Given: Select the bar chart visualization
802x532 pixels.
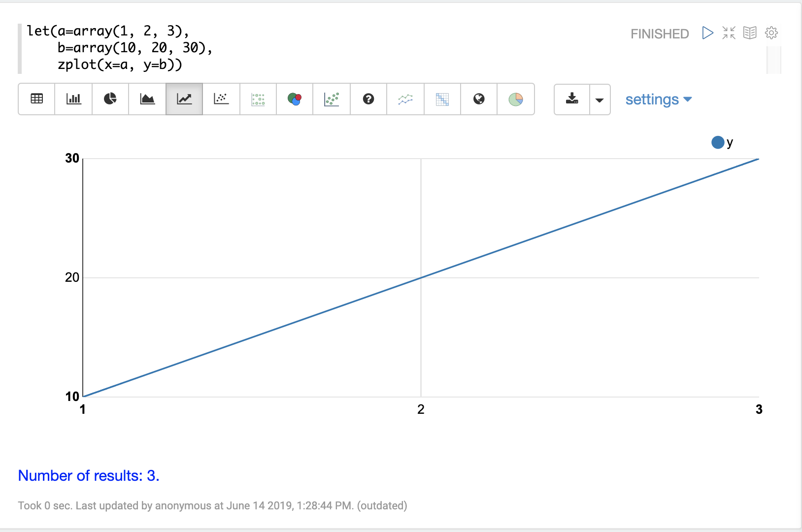Looking at the screenshot, I should [x=73, y=99].
